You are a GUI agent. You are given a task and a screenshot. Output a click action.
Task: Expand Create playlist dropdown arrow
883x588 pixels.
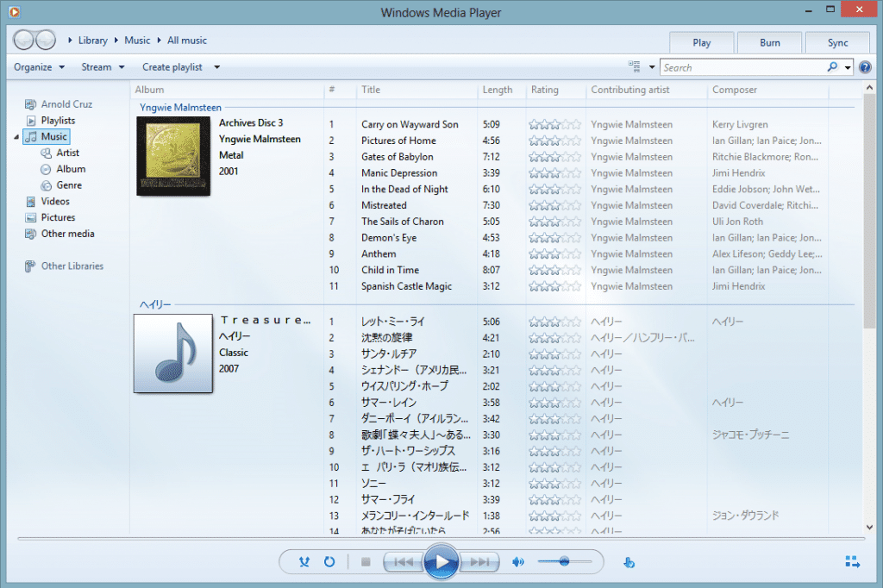tap(216, 67)
